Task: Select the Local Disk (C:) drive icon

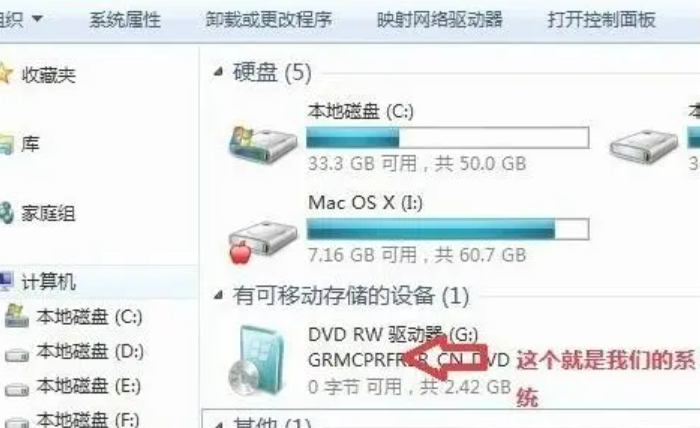Action: (x=263, y=144)
